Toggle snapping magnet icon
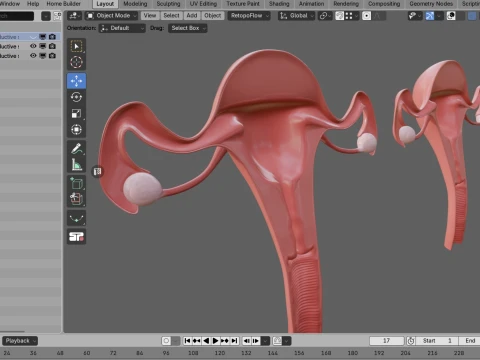Viewport: 480px width, 360px height. 340,16
